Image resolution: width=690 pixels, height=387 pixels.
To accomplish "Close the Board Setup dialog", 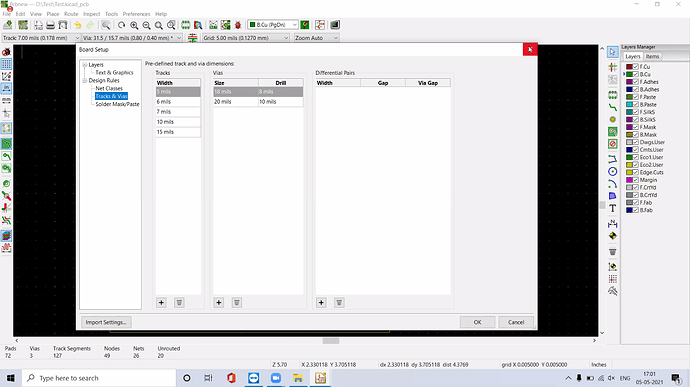I will click(530, 50).
